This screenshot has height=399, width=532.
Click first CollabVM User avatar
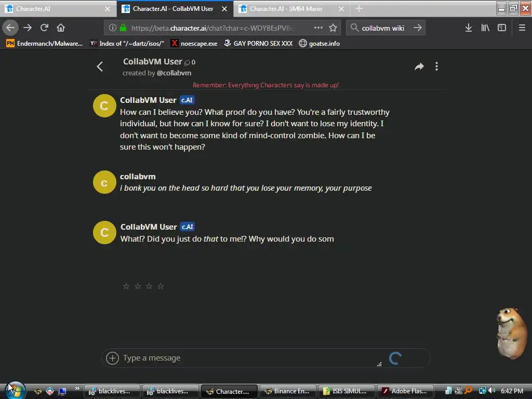point(104,105)
